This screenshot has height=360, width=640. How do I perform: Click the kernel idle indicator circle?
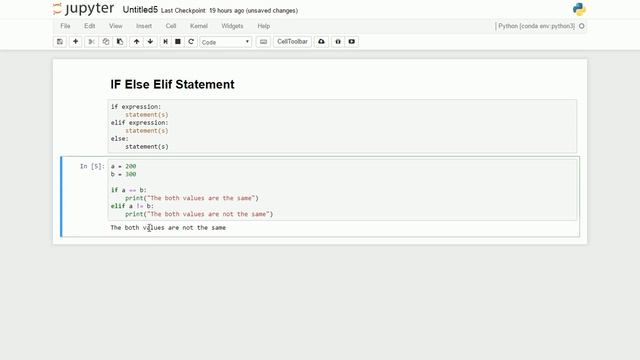pos(582,26)
